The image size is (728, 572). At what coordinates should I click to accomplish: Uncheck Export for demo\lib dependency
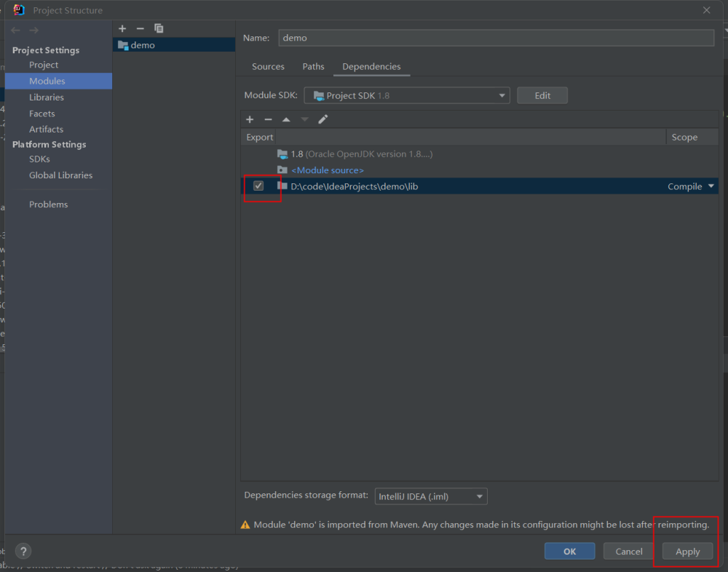click(258, 186)
